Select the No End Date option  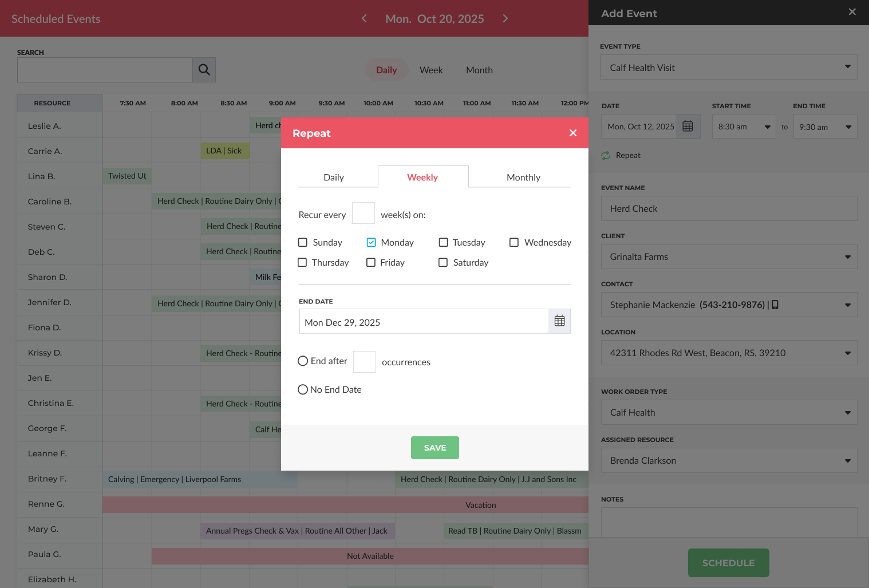303,389
